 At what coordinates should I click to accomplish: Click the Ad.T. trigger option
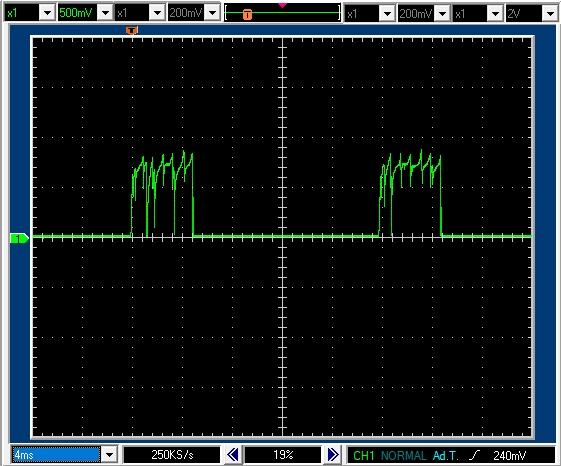445,456
